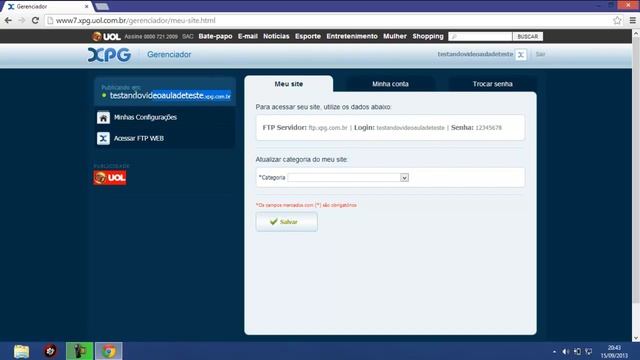Show hidden tray icons arrow
640x360 pixels.
click(x=554, y=351)
